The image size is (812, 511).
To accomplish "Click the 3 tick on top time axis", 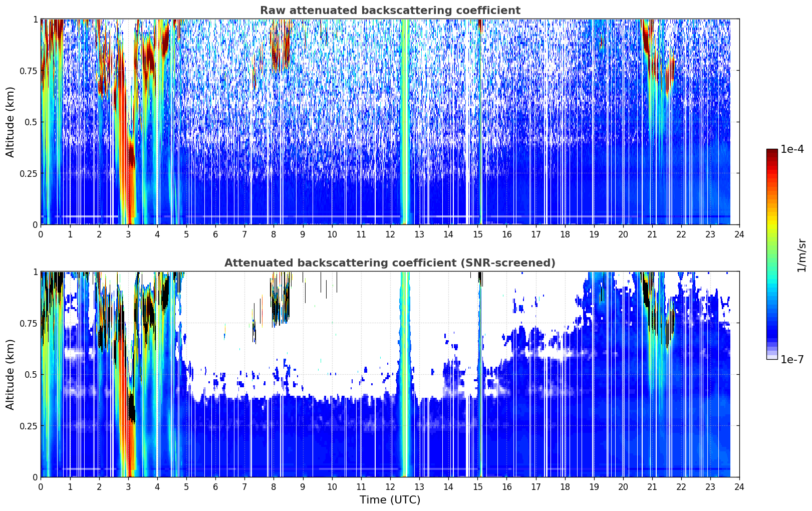I will (x=128, y=234).
